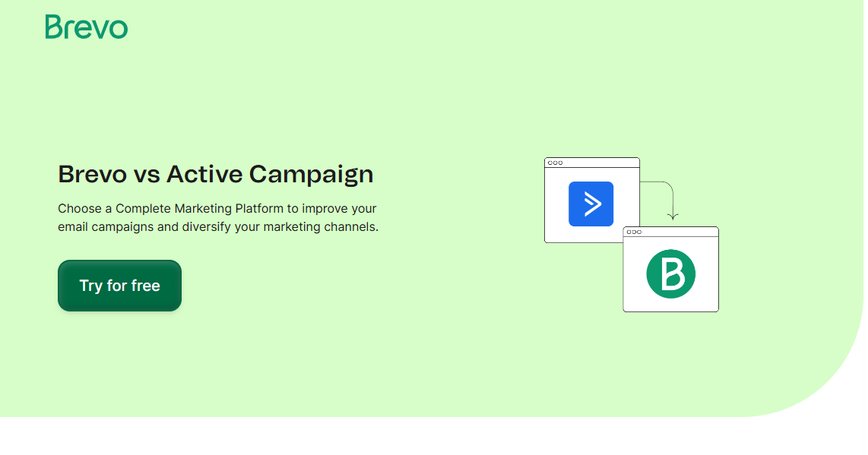The width and height of the screenshot is (868, 455).
Task: Select the Brevo vs Active Campaign heading
Action: coord(215,175)
